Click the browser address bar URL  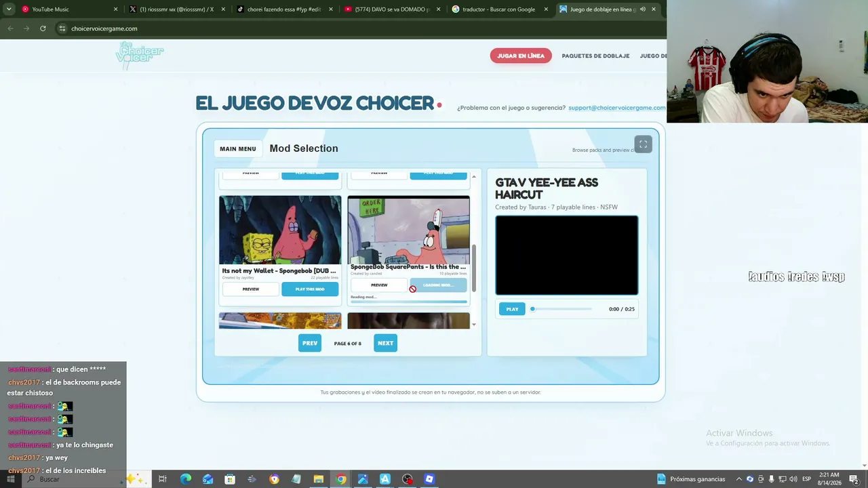[x=104, y=28]
